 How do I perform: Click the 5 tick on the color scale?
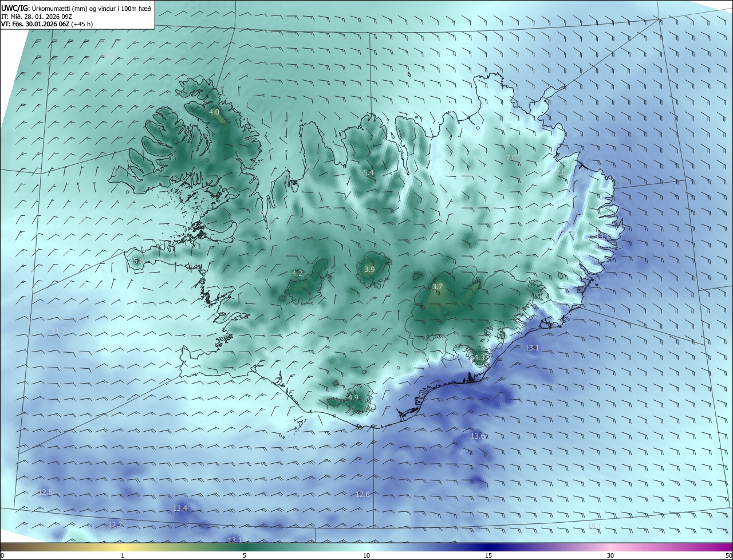(x=245, y=556)
